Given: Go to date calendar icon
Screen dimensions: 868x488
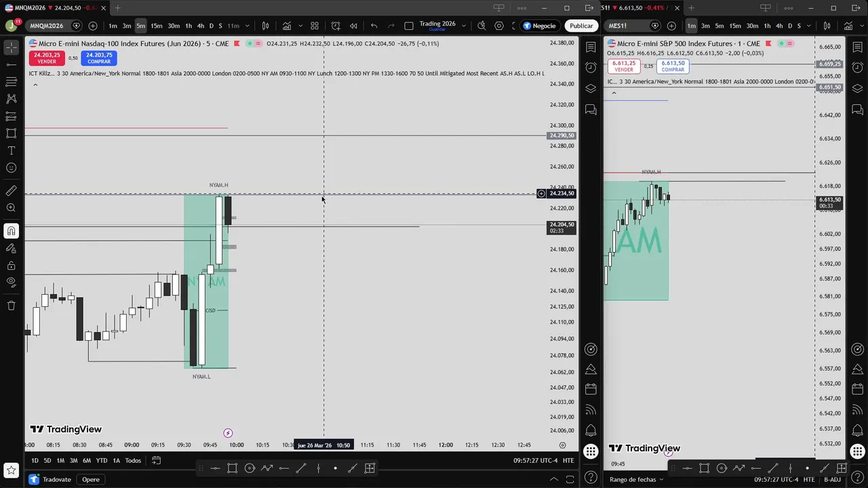Looking at the screenshot, I should (156, 460).
